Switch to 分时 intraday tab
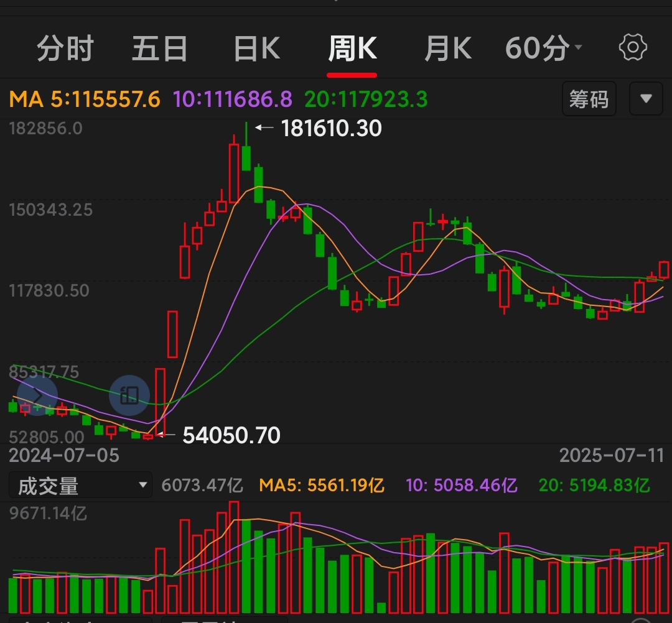Viewport: 672px width, 623px height. (65, 48)
